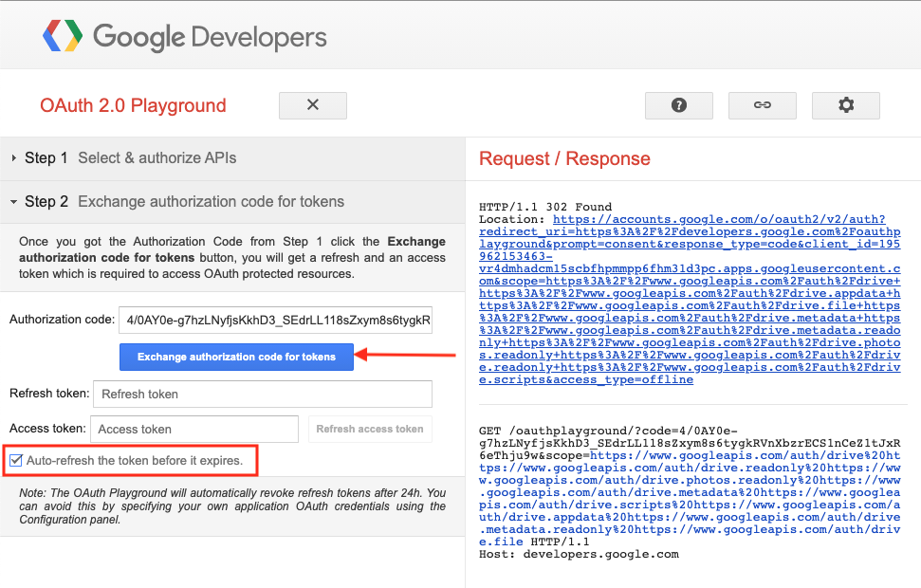Expand Step 1 Select & authorize APIs
The image size is (921, 588).
tap(232, 158)
